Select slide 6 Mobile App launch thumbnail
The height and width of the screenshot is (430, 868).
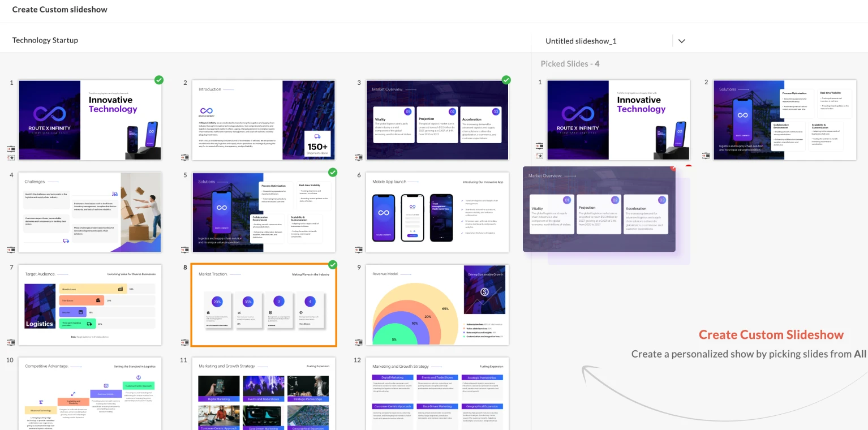[x=437, y=212]
